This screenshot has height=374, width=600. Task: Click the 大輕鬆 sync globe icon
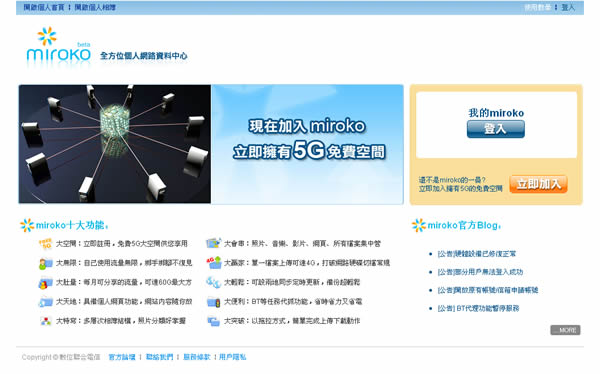(x=214, y=282)
